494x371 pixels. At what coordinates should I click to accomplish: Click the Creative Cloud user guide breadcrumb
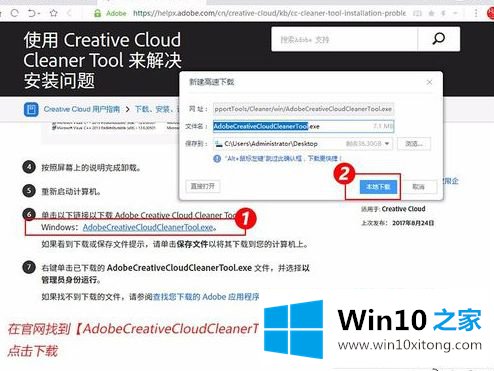point(82,109)
